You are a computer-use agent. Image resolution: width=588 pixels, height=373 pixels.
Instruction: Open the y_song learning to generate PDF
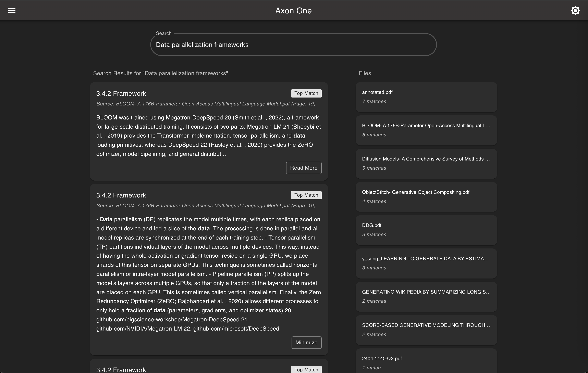click(x=426, y=263)
